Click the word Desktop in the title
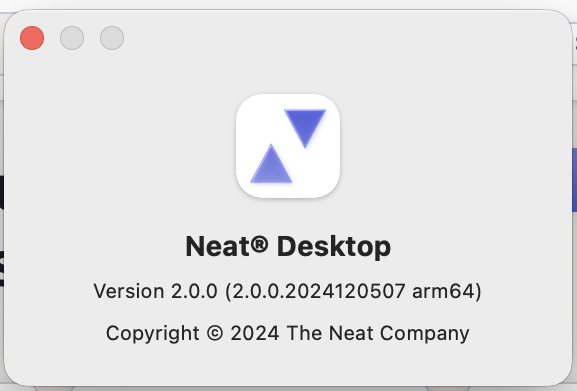This screenshot has width=577, height=391. 334,247
